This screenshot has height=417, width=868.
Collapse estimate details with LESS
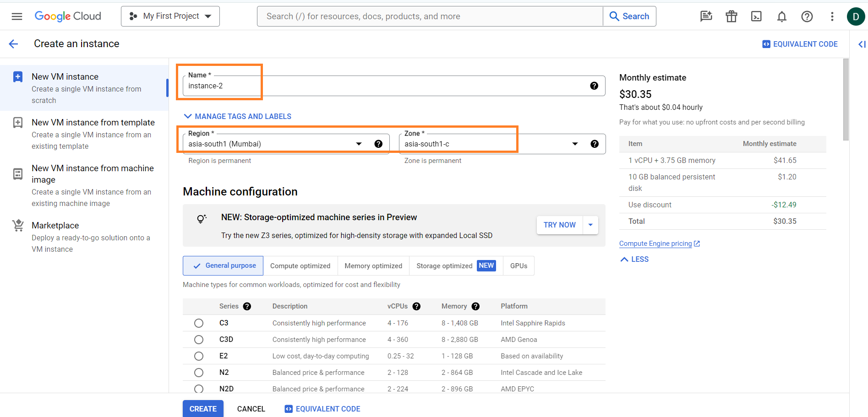point(634,259)
